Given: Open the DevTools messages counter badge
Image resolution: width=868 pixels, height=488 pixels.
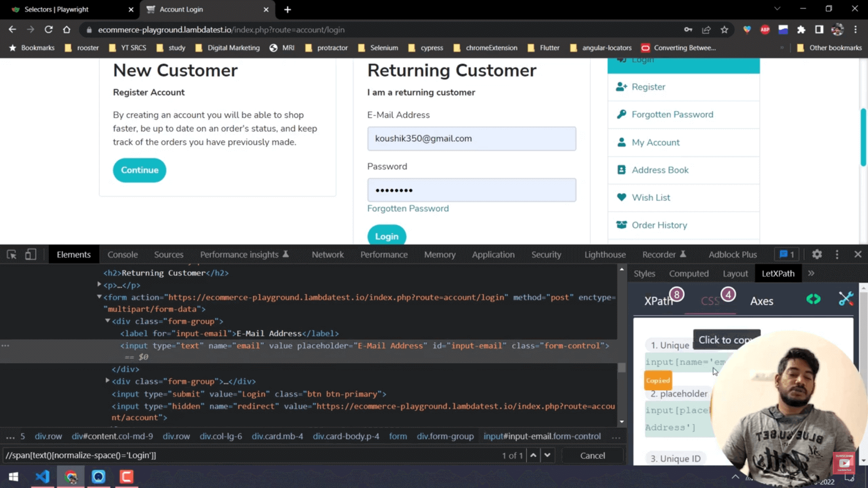Looking at the screenshot, I should pos(786,254).
